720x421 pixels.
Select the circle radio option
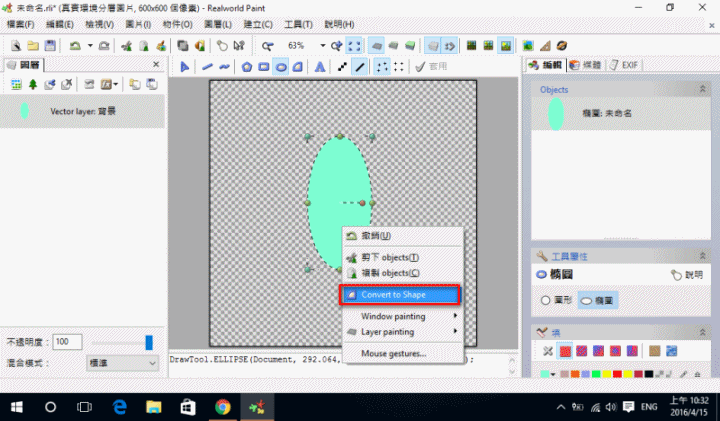[x=545, y=298]
